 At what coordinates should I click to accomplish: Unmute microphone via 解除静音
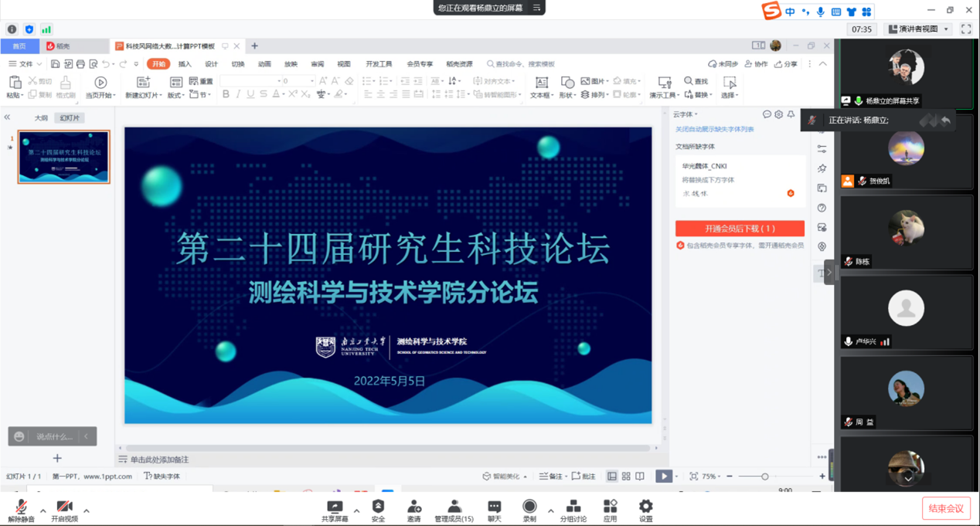pos(21,507)
